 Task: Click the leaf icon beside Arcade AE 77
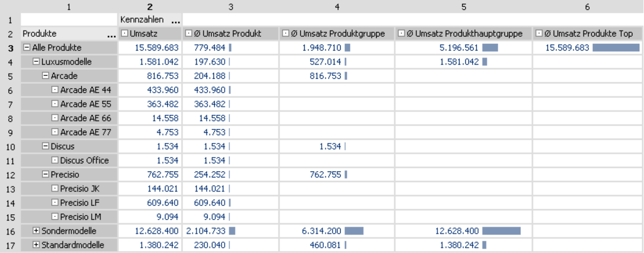click(x=55, y=132)
